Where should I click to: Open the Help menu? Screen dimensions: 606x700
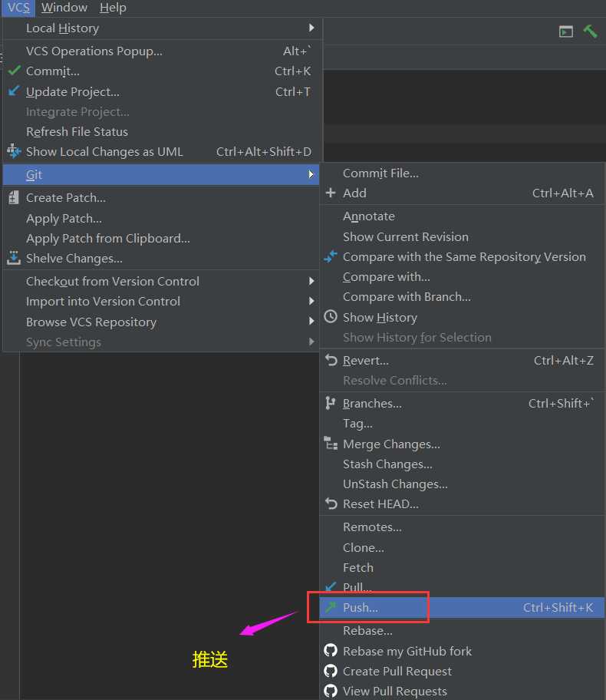[x=113, y=8]
